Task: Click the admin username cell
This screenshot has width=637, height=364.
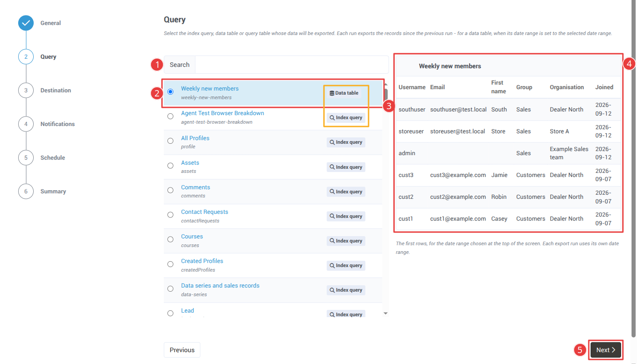Action: coord(407,153)
